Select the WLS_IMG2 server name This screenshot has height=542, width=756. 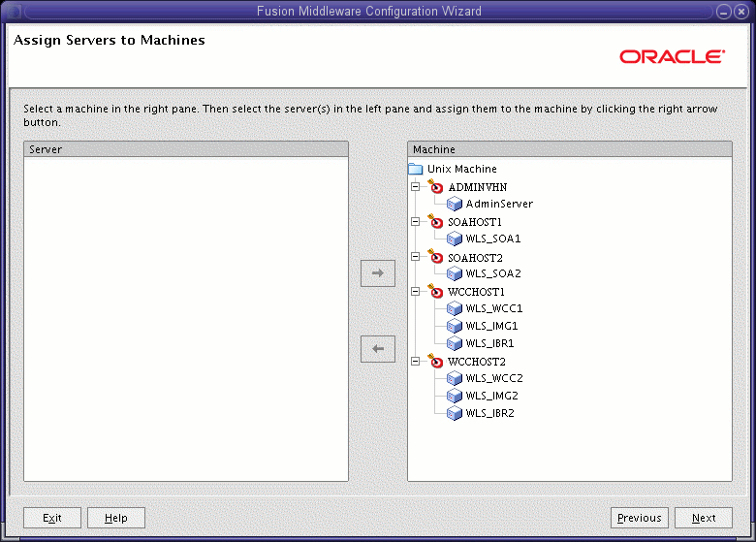point(491,396)
